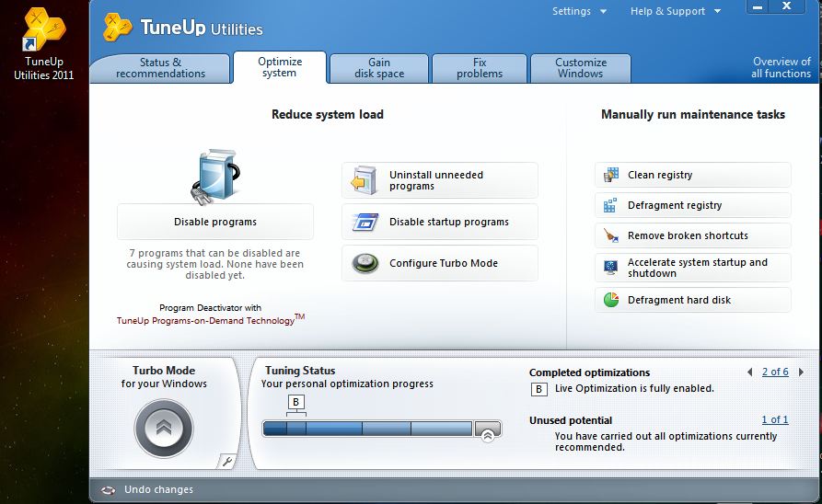The image size is (822, 504).
Task: Click TuneUp Programs-on-Demand Technology text
Action: tap(210, 320)
